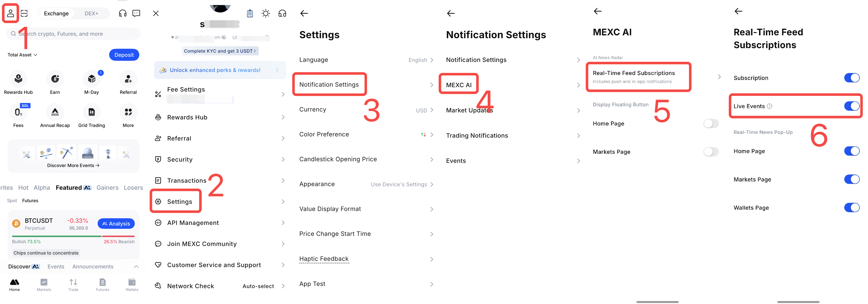Click the BTCUSDT bullish/bearish sentiment bar

tap(73, 236)
